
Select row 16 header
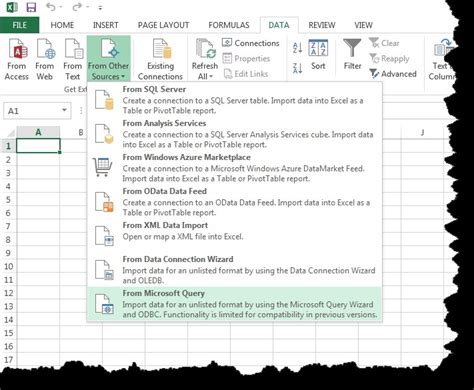(8, 346)
